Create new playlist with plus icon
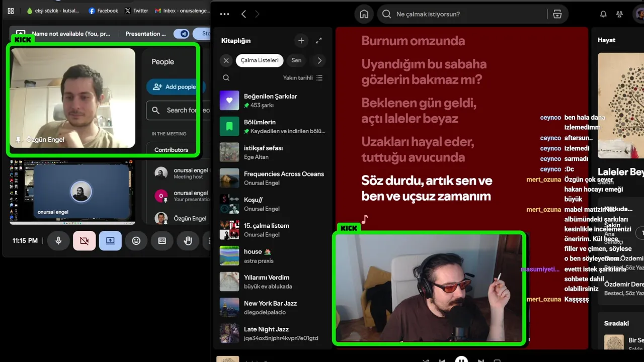The height and width of the screenshot is (362, 644). tap(301, 41)
